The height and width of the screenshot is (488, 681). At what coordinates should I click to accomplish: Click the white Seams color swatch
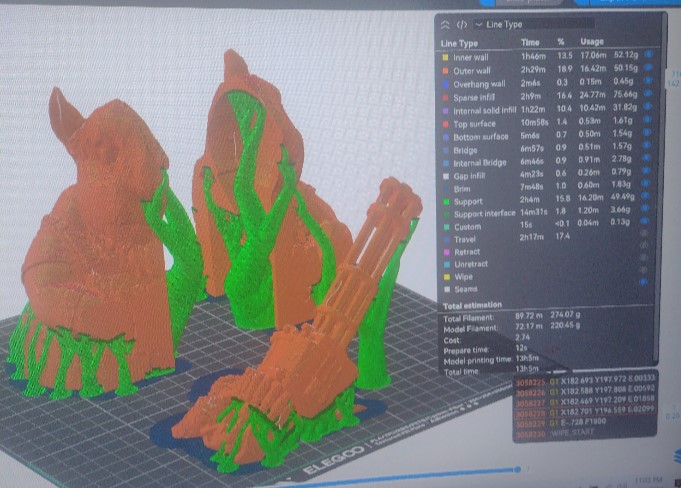[447, 289]
